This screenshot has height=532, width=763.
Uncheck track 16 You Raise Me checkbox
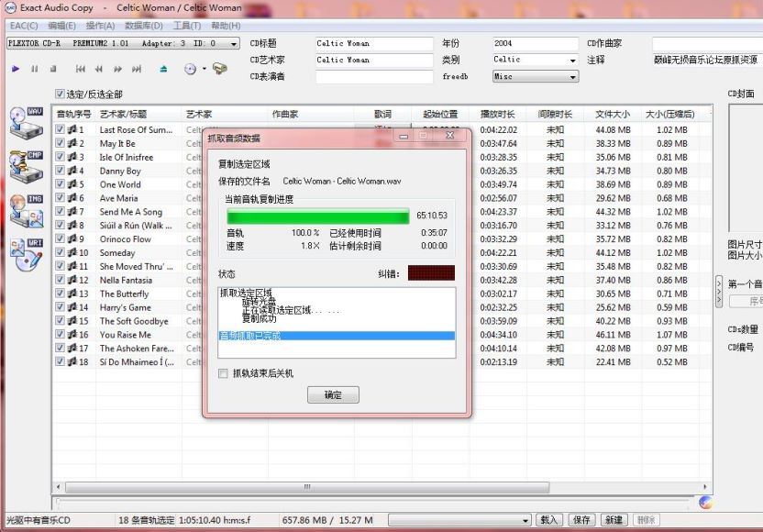(60, 335)
